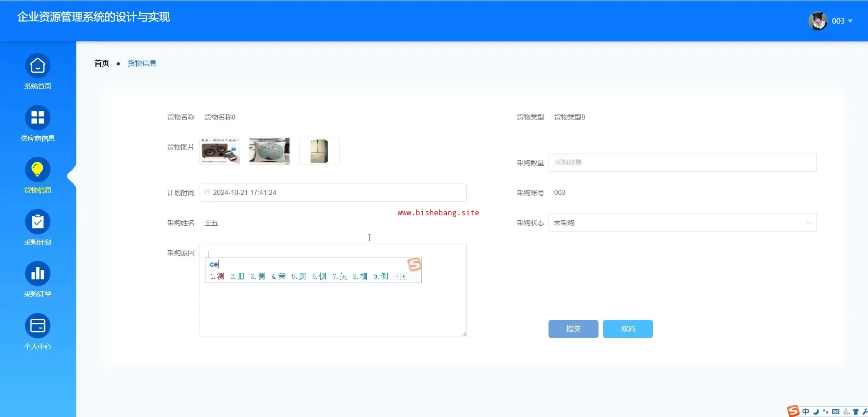The image size is (868, 417).
Task: Choose IME candidate 9.側
Action: coord(381,276)
